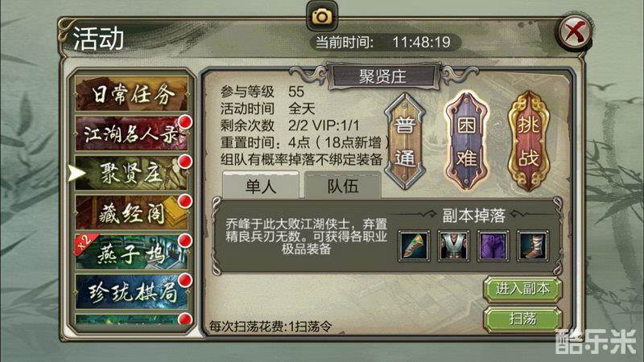Open 珍珑棋局 activity entry
The width and height of the screenshot is (644, 362).
131,292
